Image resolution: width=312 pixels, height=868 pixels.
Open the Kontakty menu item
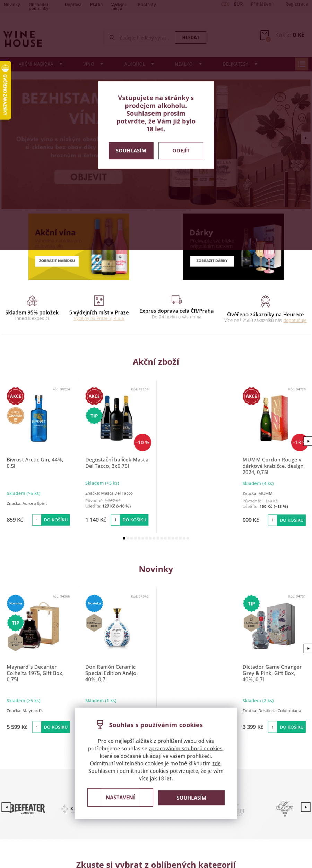(x=147, y=5)
